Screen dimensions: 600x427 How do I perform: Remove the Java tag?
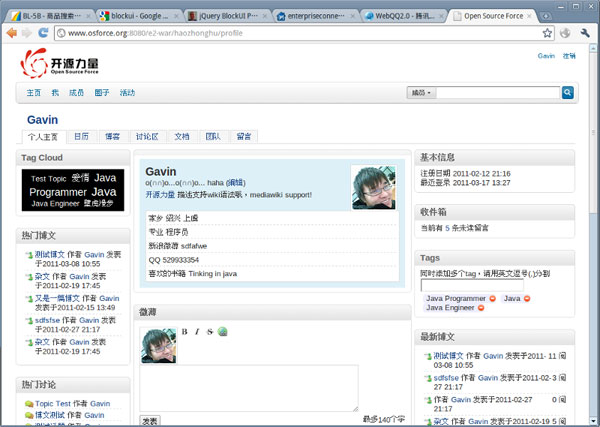[x=527, y=298]
